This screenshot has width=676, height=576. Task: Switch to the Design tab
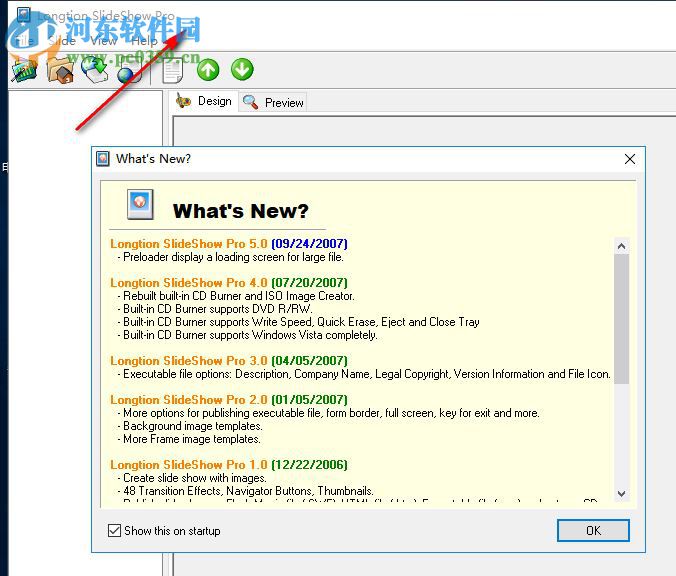tap(203, 101)
